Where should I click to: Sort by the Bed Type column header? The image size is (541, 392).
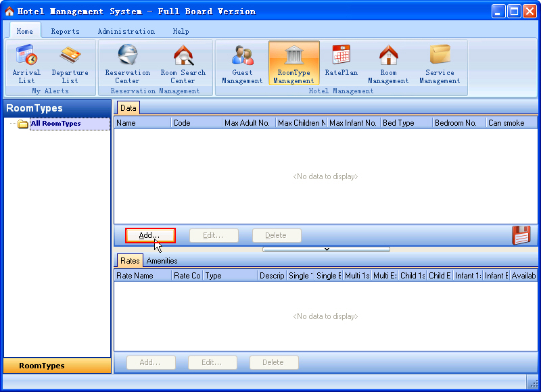(x=406, y=123)
